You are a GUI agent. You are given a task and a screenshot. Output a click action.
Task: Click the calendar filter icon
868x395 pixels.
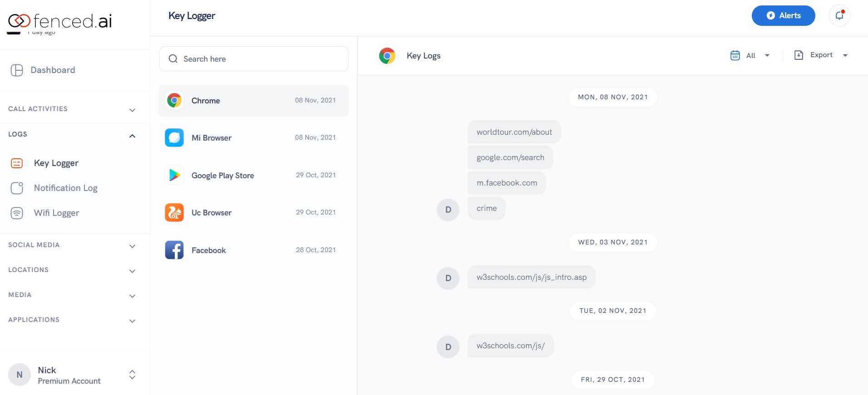[735, 55]
